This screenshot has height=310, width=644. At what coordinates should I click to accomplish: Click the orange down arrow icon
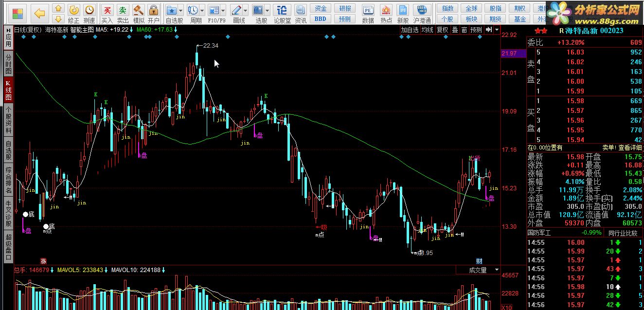[x=58, y=19]
